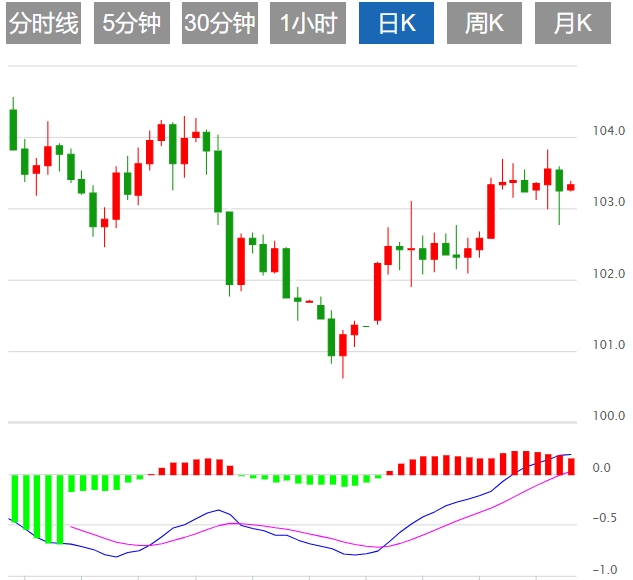
Task: Switch to the 分时线 tab
Action: point(43,24)
